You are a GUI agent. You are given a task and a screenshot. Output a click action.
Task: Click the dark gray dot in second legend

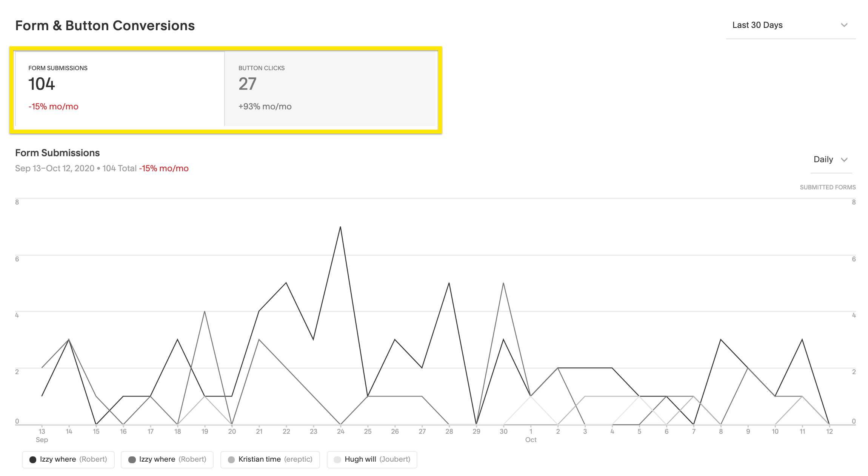(x=132, y=459)
